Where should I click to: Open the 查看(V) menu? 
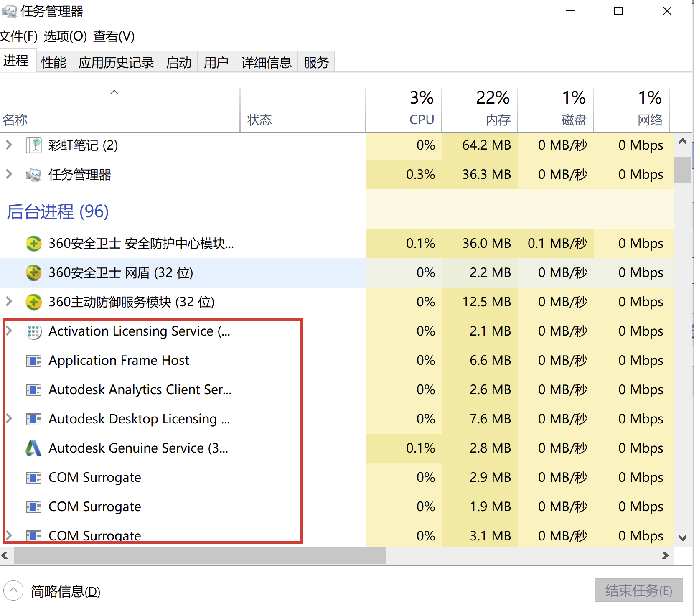(114, 36)
